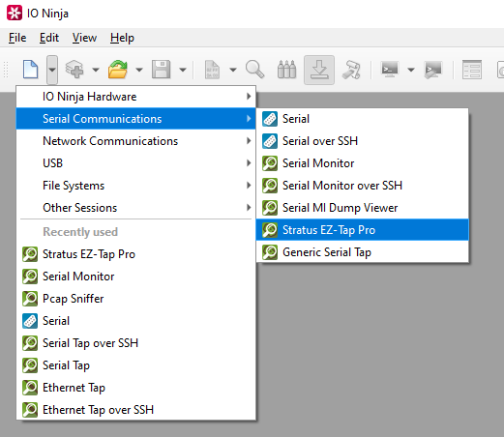The image size is (504, 437).
Task: Expand the Network Communications submenu
Action: pos(135,141)
